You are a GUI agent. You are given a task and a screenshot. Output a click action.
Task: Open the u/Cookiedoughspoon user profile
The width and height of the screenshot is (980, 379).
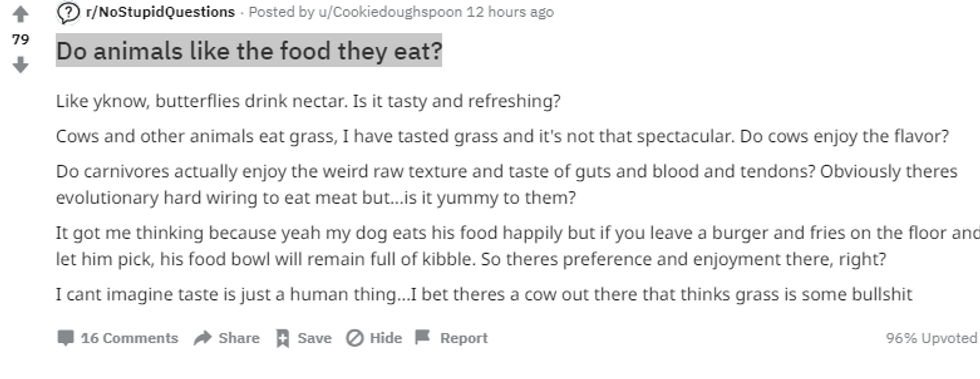pyautogui.click(x=389, y=12)
